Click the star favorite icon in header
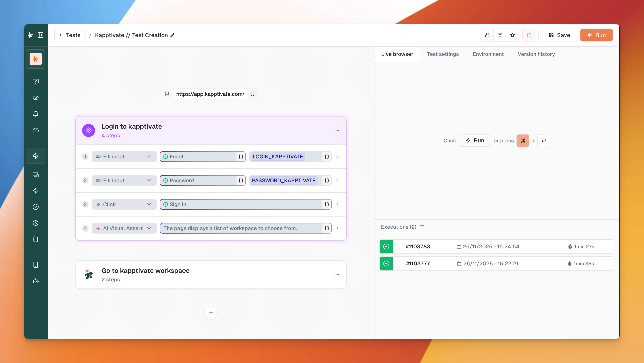 pos(512,35)
